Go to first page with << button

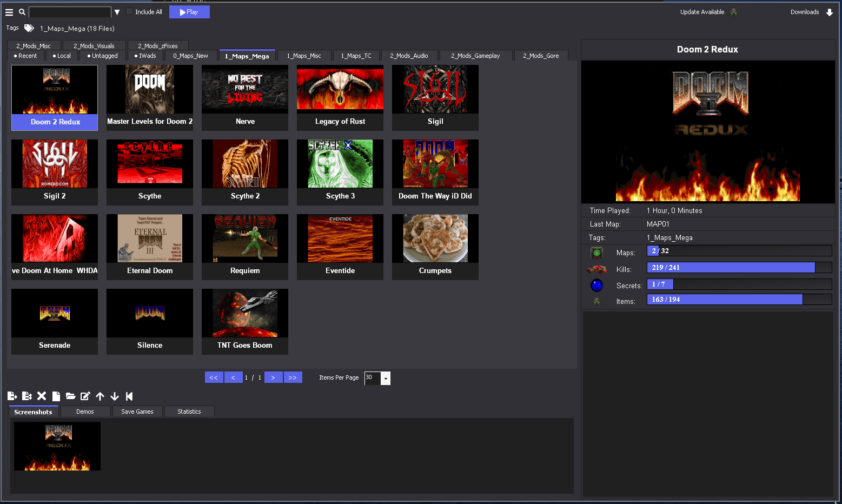click(x=214, y=377)
